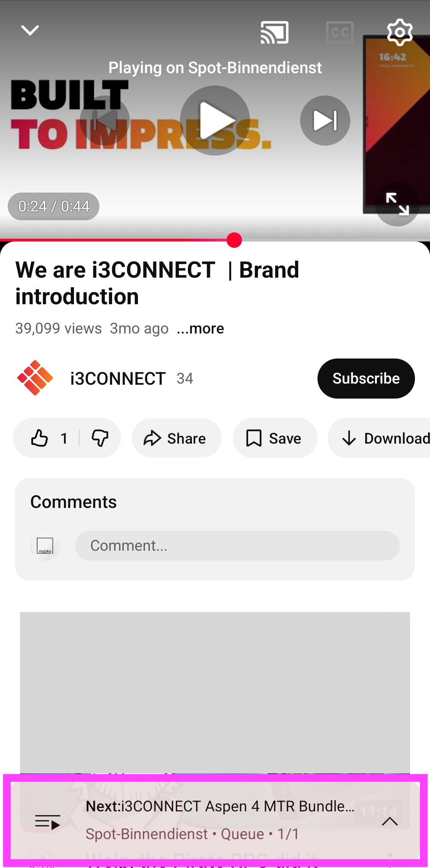Click the Comment input field

tap(237, 546)
